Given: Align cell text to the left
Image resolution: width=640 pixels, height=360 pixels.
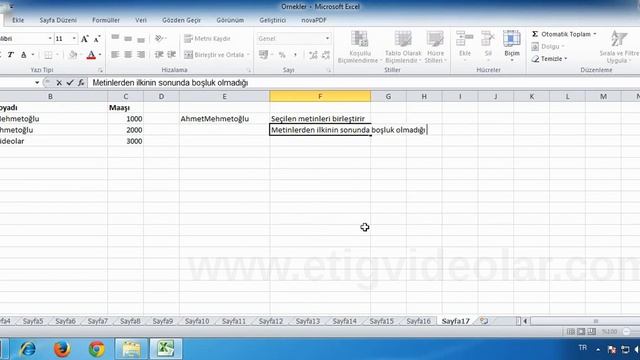Looking at the screenshot, I should pos(116,54).
